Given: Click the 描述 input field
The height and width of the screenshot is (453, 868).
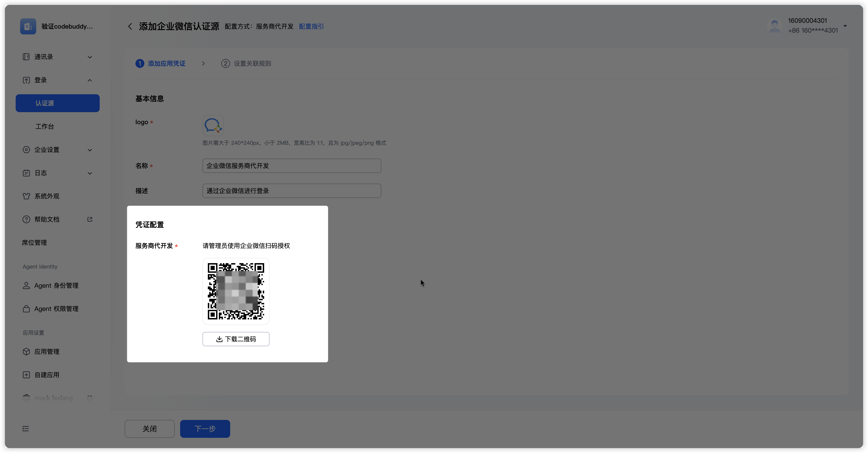Looking at the screenshot, I should (292, 191).
